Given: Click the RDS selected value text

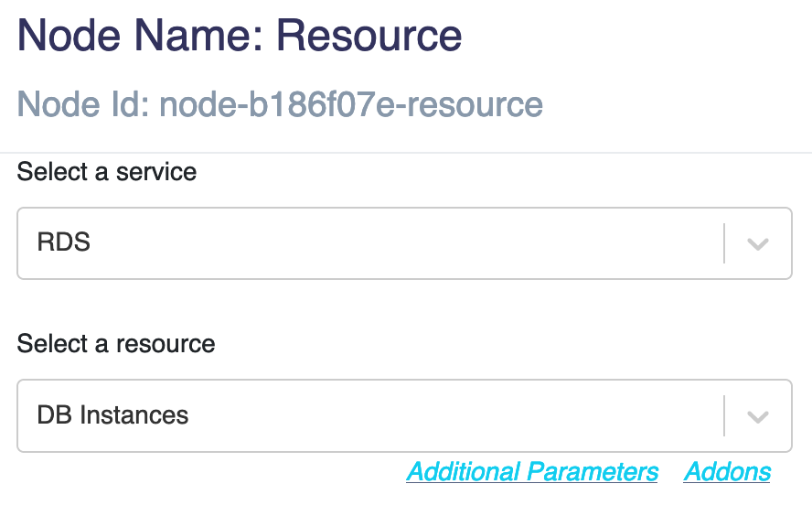Looking at the screenshot, I should pyautogui.click(x=64, y=242).
